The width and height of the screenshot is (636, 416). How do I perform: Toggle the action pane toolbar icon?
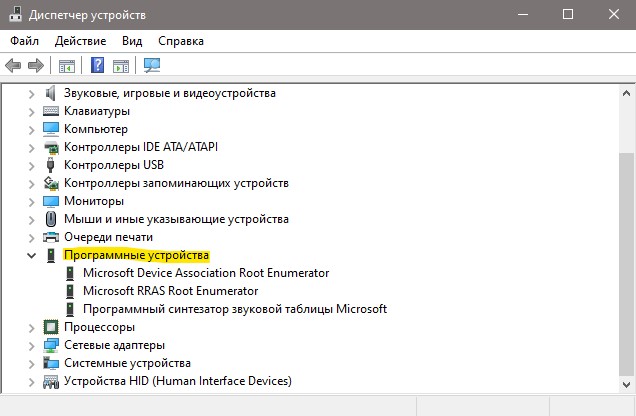click(121, 66)
